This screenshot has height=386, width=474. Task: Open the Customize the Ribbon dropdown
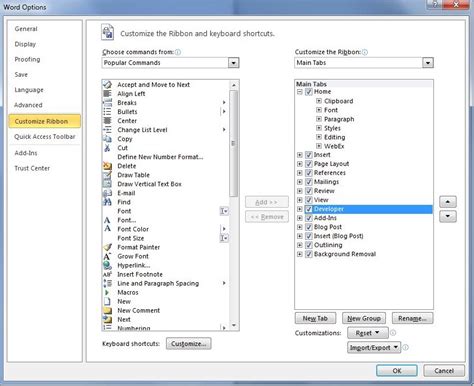(x=428, y=63)
